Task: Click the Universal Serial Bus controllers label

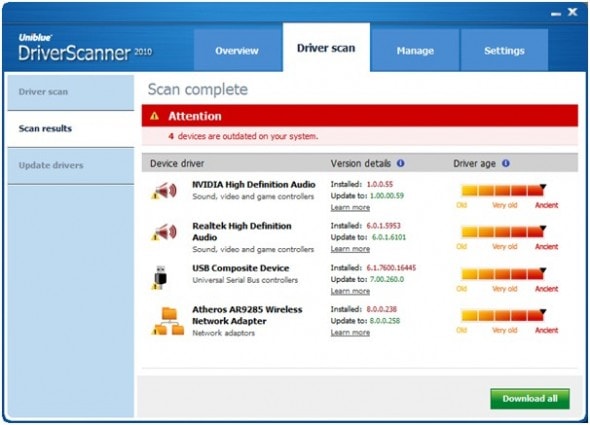Action: (x=245, y=280)
